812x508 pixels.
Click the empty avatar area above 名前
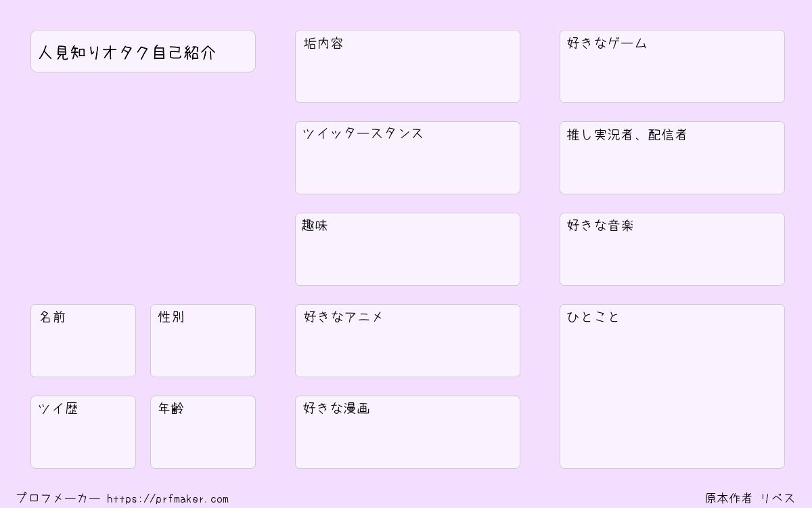click(x=143, y=188)
